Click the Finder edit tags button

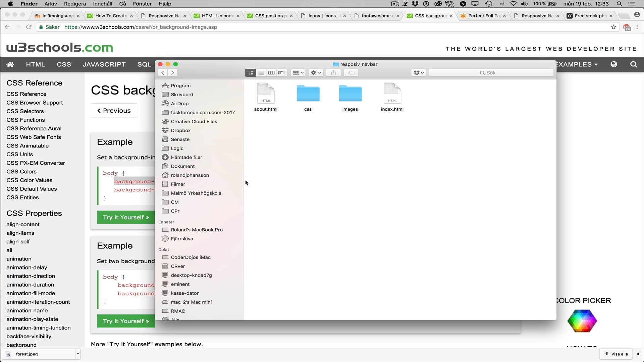click(351, 73)
